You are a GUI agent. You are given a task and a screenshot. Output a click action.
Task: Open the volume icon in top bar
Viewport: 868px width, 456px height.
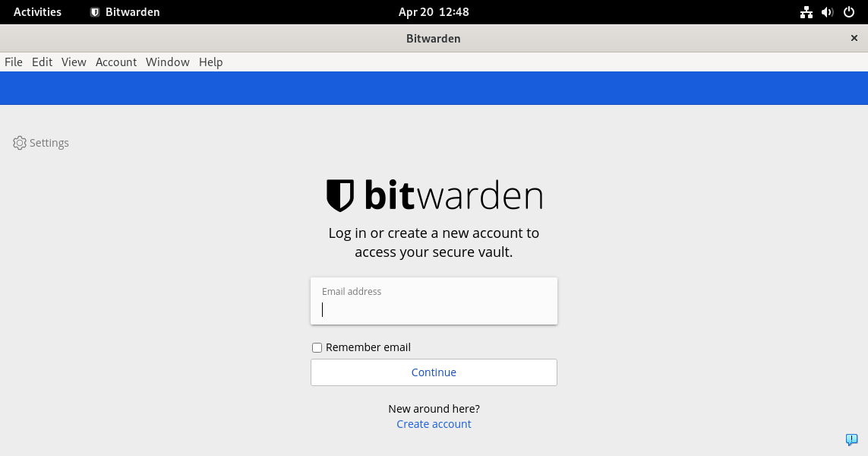tap(828, 12)
